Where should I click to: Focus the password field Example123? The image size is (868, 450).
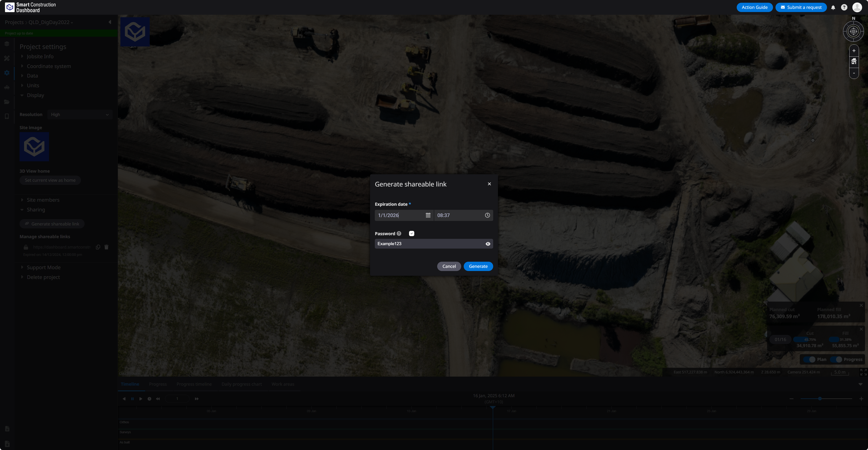[x=434, y=244]
